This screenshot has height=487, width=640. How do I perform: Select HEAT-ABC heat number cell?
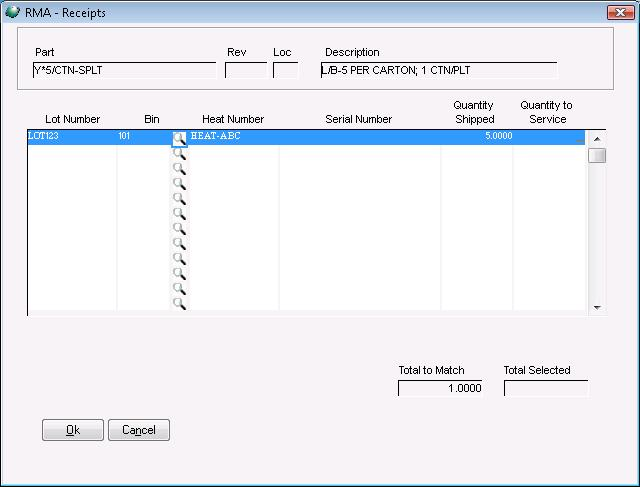click(234, 136)
